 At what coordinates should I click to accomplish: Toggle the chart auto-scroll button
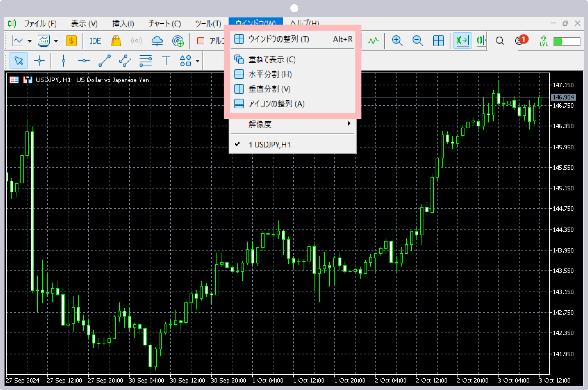point(462,40)
